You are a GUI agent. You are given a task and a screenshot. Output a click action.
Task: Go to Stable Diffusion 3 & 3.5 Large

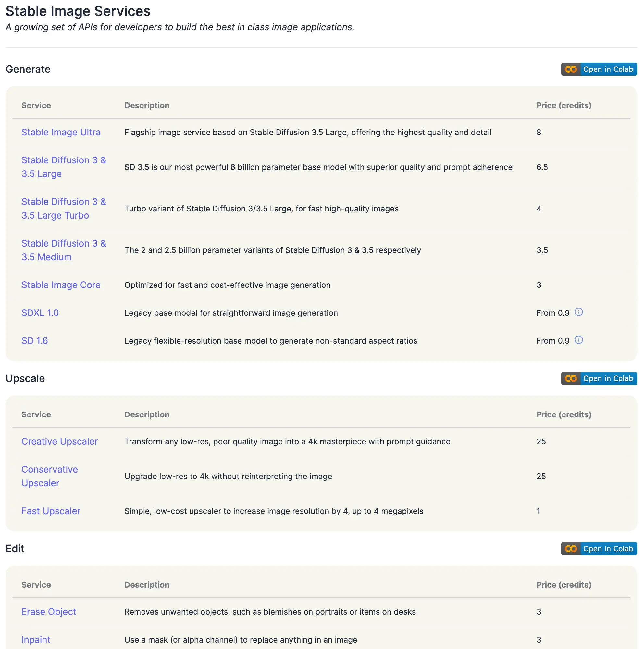(x=64, y=167)
